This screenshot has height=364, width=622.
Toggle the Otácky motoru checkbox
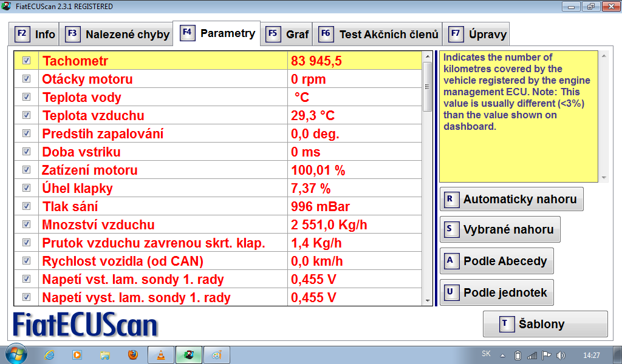click(x=26, y=79)
